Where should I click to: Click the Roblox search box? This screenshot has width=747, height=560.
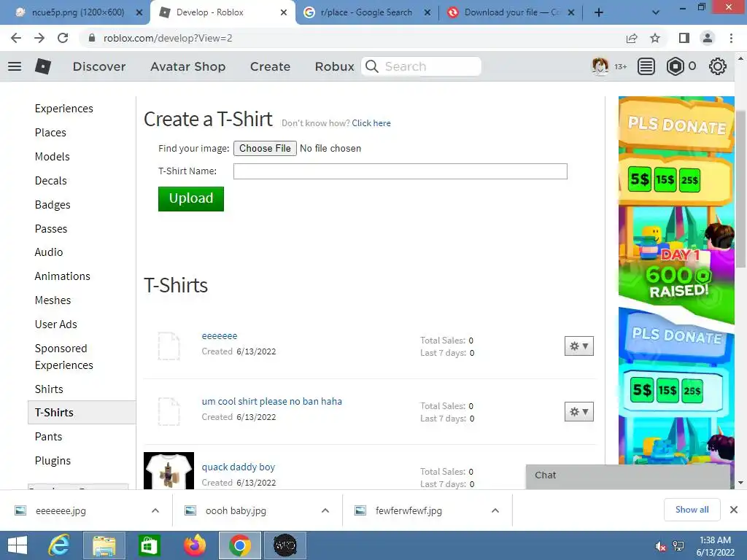(421, 66)
